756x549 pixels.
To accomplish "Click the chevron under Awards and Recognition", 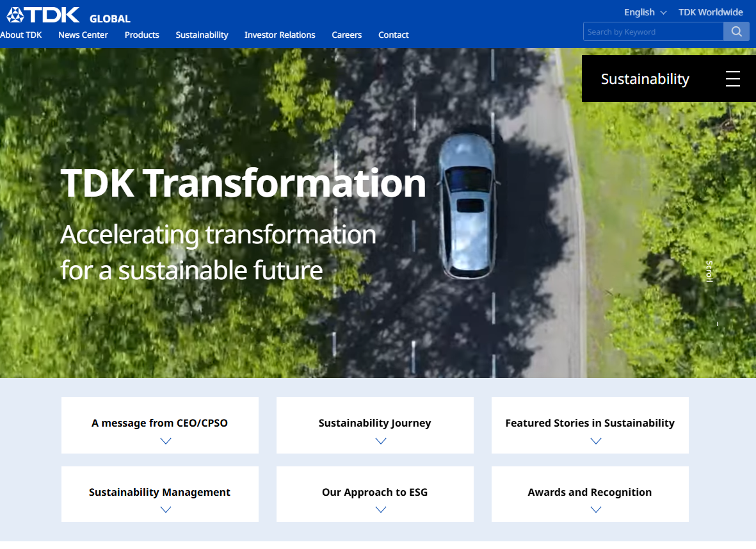I will click(x=596, y=509).
